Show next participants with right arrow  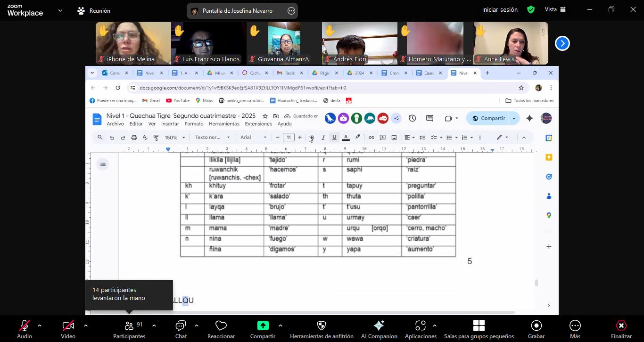point(562,43)
